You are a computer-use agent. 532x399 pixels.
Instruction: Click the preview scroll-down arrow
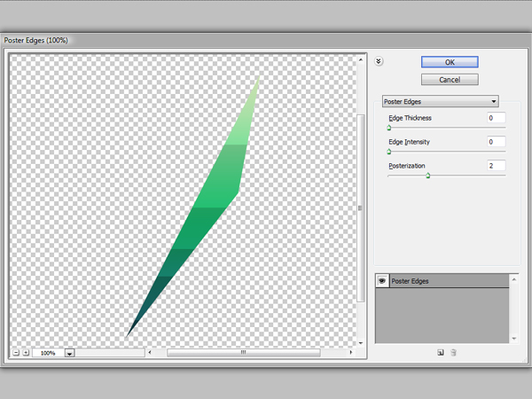tap(361, 343)
